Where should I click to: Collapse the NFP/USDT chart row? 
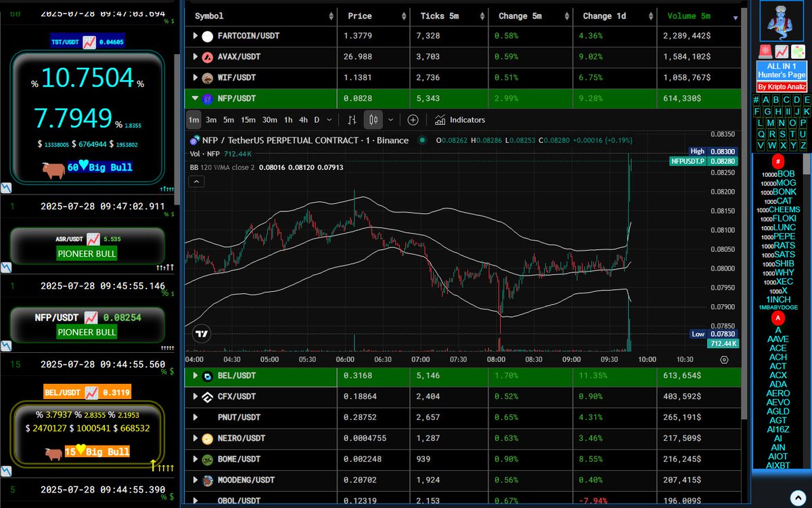196,99
